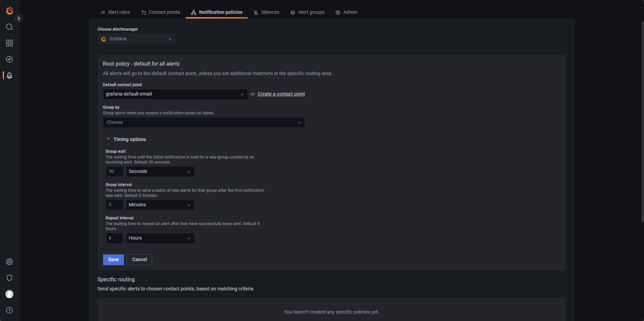Open the Help question mark icon
Screen dimensions: 644x321
pos(9,310)
